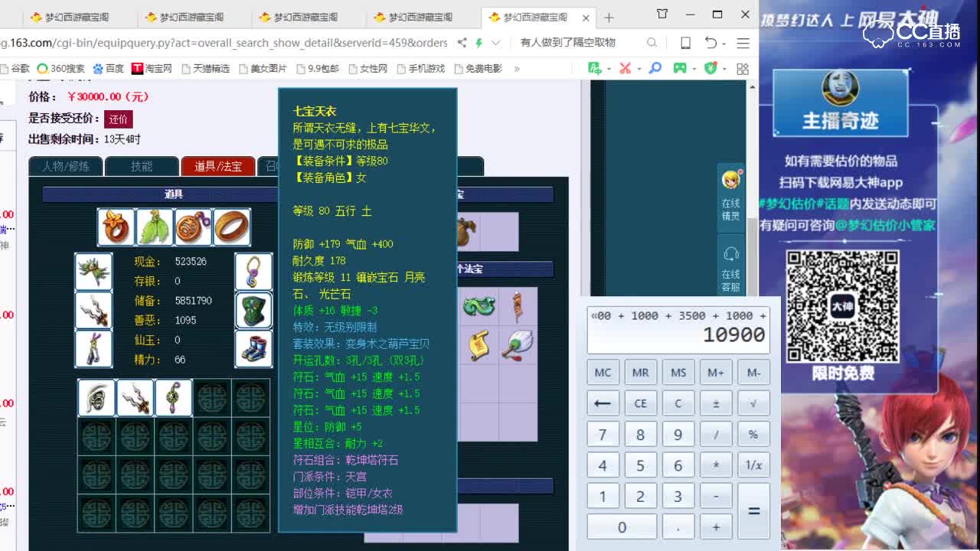Select the 道具/法宝 tab
Screen dimensions: 980x551
pos(218,166)
